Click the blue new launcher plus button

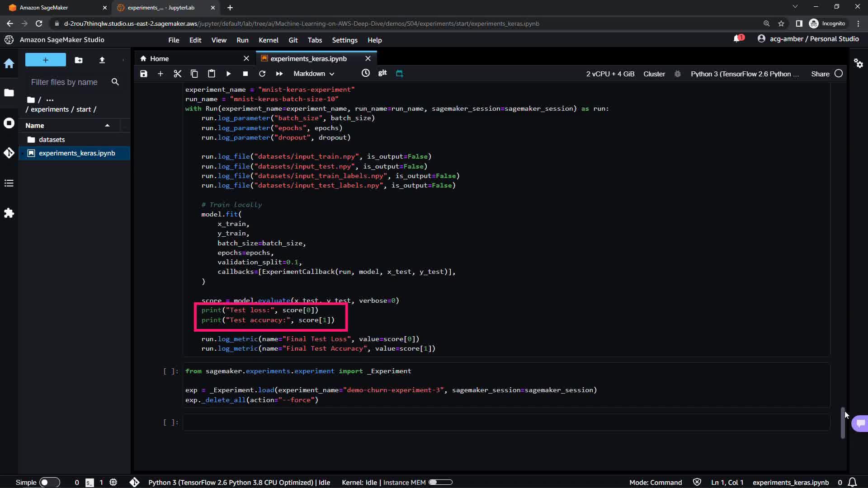45,60
